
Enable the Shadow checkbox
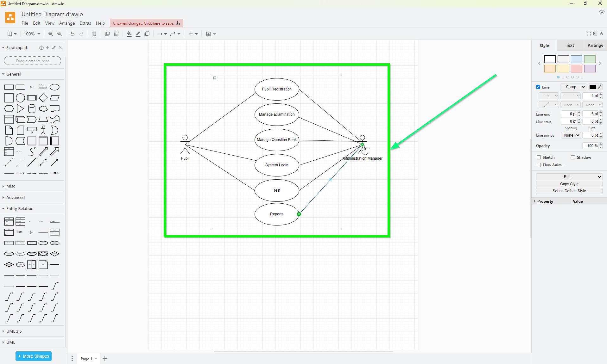573,157
